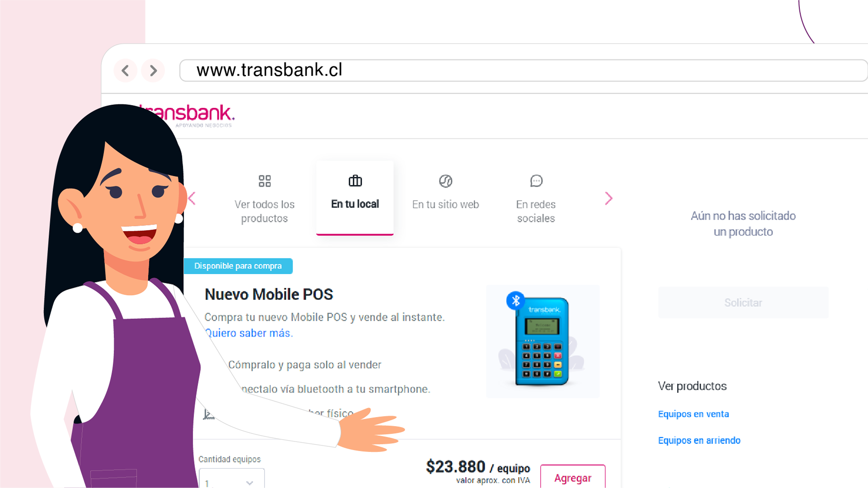Click the Agregar button
The height and width of the screenshot is (488, 868).
coord(573,477)
